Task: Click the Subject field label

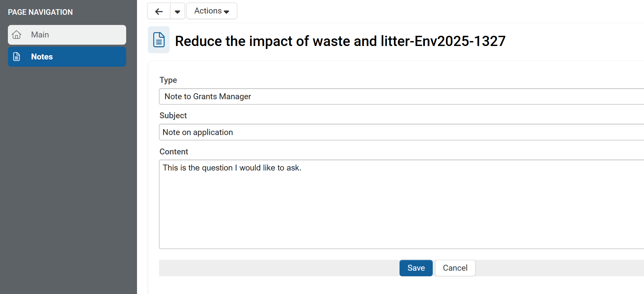Action: [173, 116]
